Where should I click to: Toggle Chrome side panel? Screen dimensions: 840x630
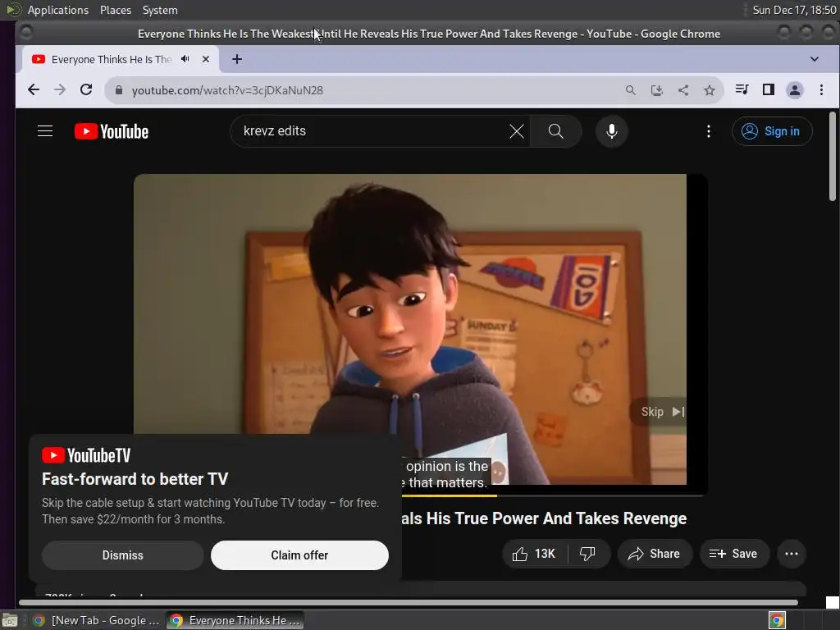pos(768,89)
